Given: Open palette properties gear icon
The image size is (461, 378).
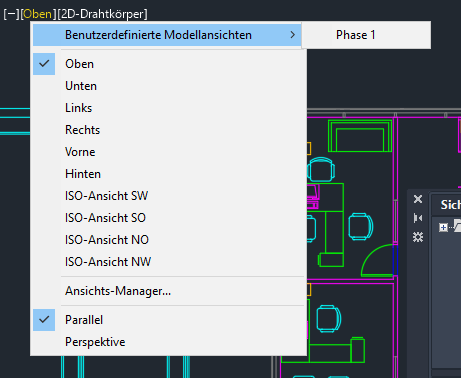Looking at the screenshot, I should (418, 237).
